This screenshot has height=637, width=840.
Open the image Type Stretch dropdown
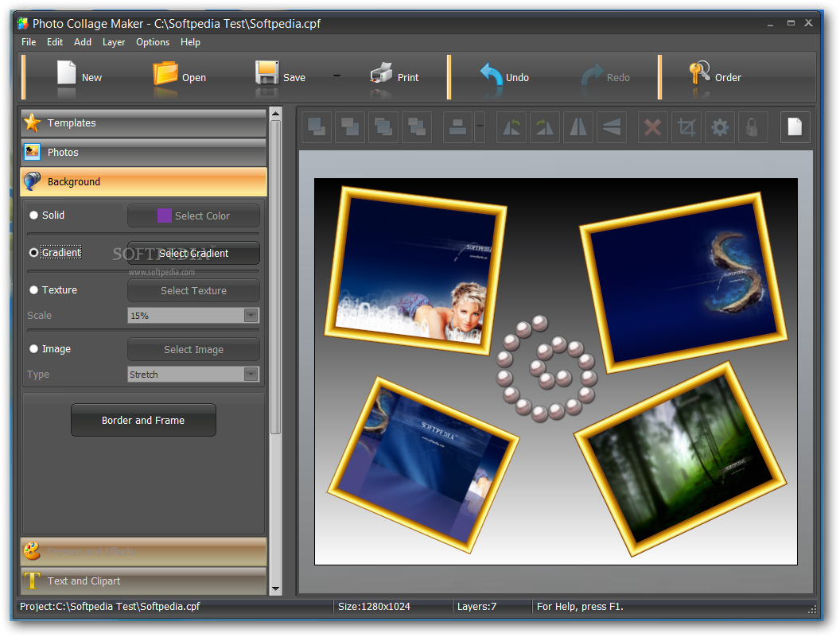(x=193, y=375)
